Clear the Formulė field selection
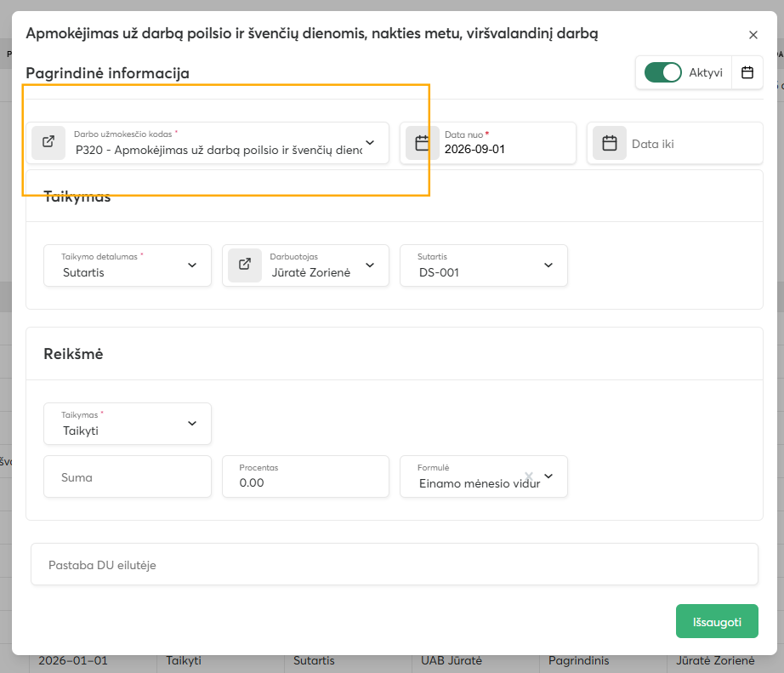The height and width of the screenshot is (673, 784). pos(529,476)
